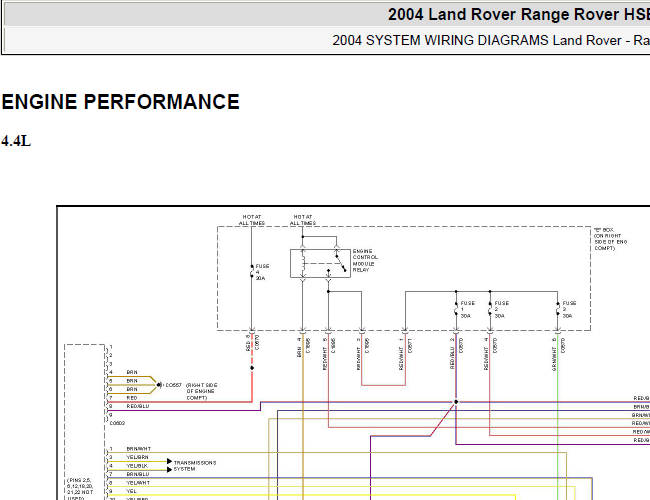Click the YEL wire label at pin 9

pos(131,491)
